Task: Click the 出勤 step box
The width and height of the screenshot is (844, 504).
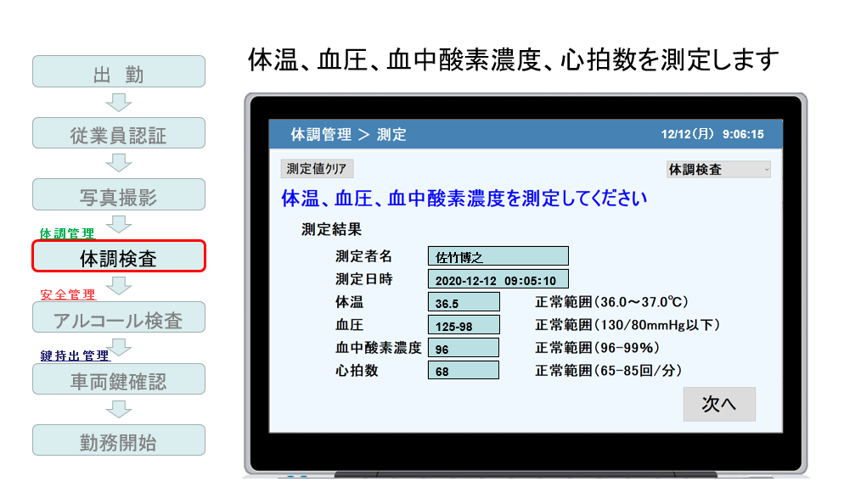Action: pos(118,71)
